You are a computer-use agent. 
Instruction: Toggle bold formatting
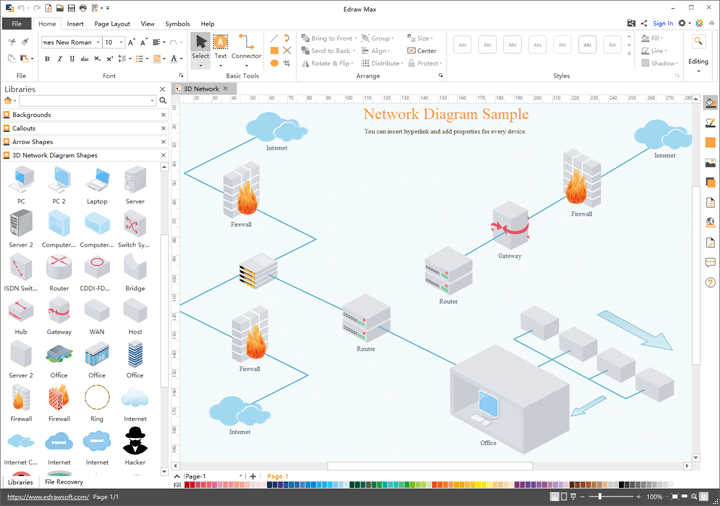tap(47, 59)
